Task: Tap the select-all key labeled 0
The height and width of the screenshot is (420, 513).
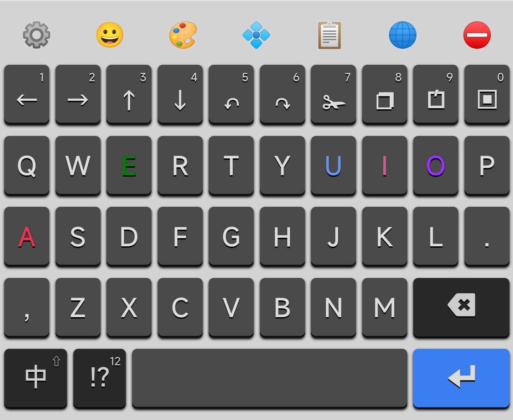Action: coord(487,94)
